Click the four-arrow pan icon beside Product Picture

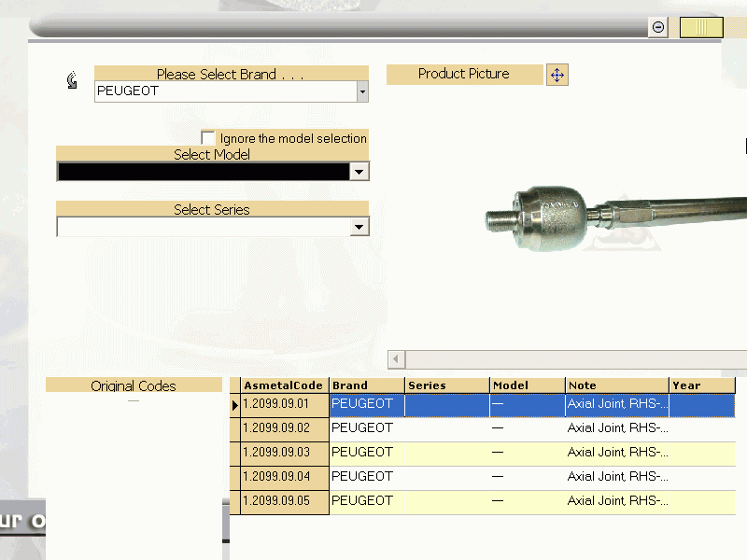[557, 75]
